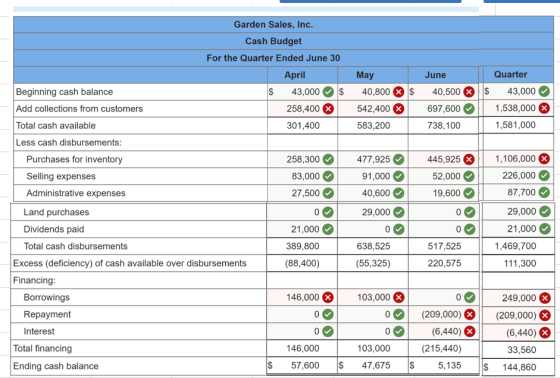Select the Quarter purchases for inventory field 1,106,000
The width and height of the screenshot is (560, 378).
[518, 159]
